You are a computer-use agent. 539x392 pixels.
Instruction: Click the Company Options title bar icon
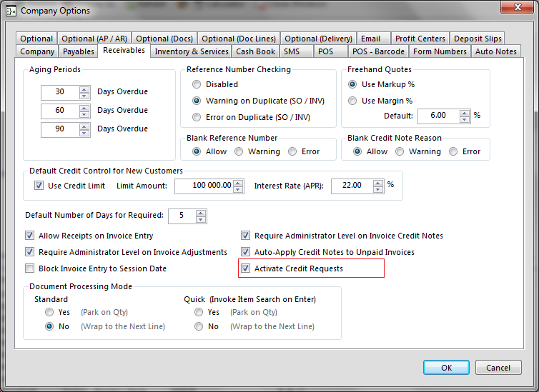(x=11, y=11)
